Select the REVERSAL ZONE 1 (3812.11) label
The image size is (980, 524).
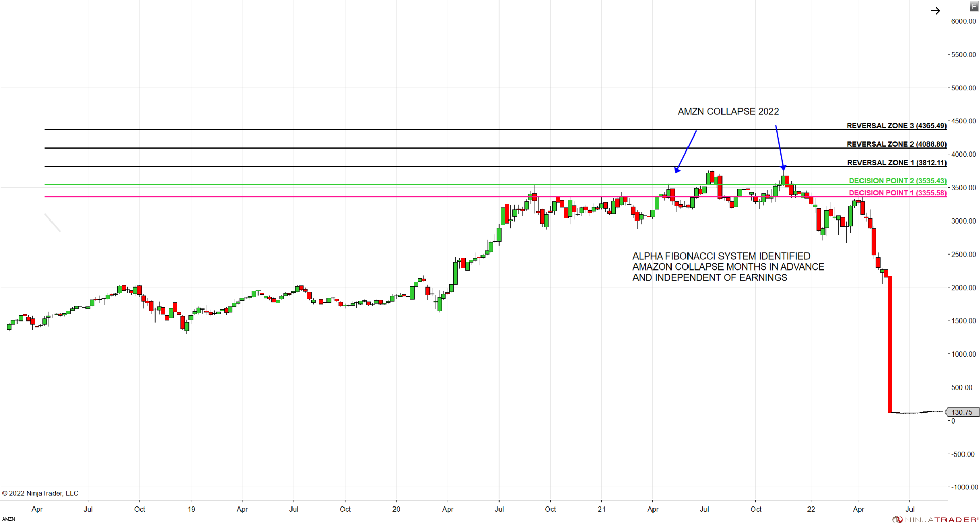[x=897, y=162]
